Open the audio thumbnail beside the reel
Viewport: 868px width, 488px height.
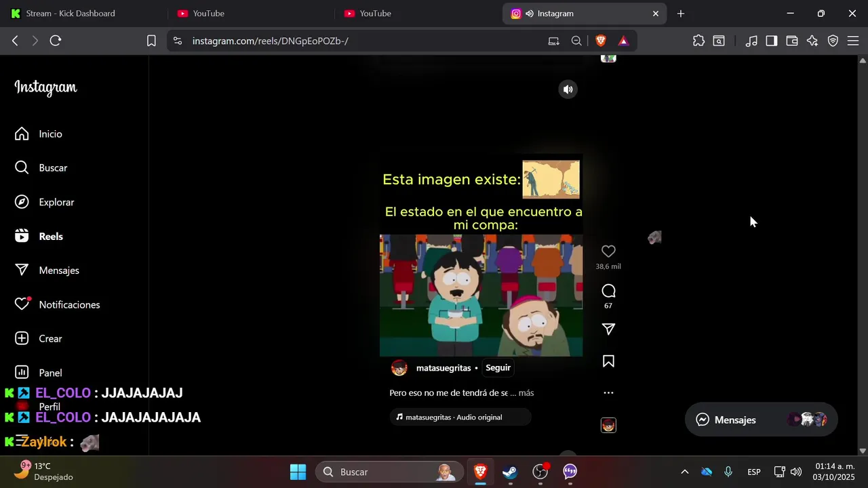point(608,425)
